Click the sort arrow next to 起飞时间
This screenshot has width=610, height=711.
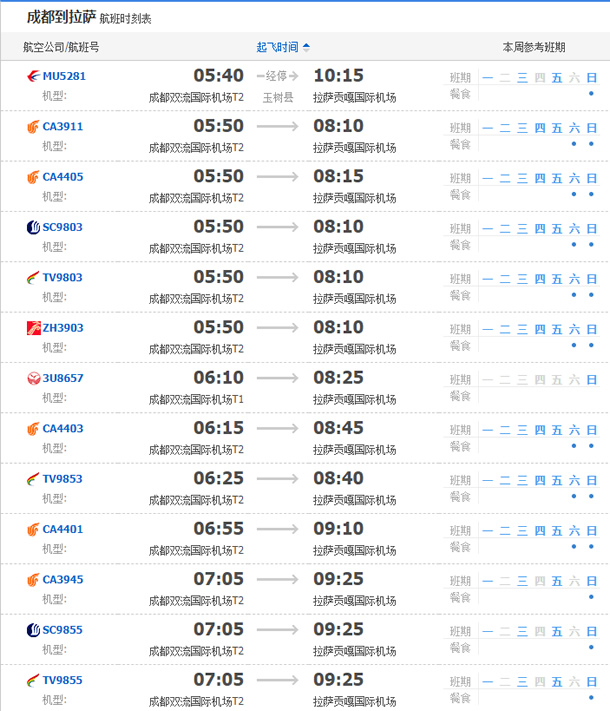click(306, 47)
